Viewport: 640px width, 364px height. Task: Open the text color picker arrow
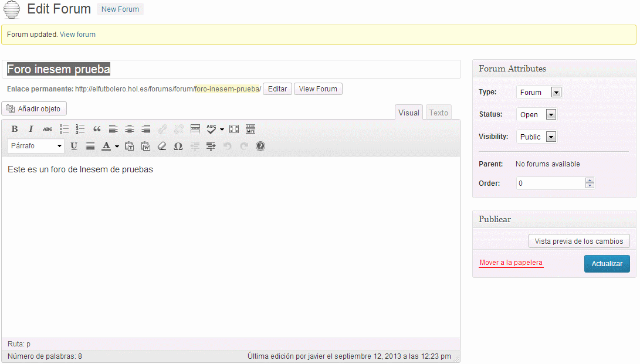117,146
